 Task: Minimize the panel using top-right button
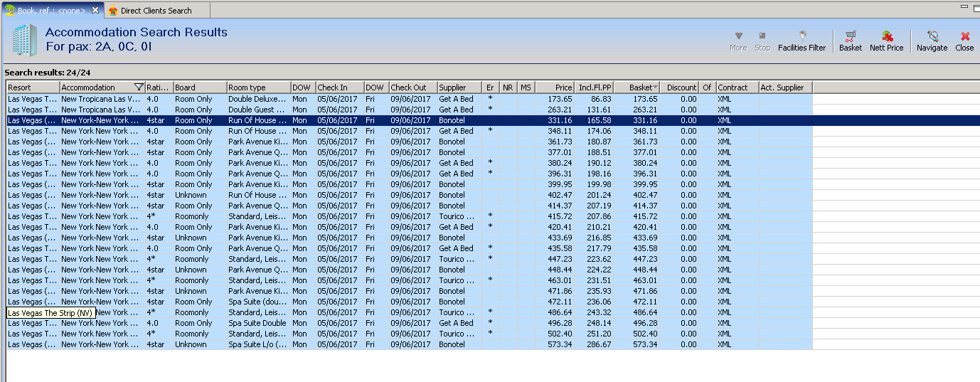pyautogui.click(x=964, y=7)
